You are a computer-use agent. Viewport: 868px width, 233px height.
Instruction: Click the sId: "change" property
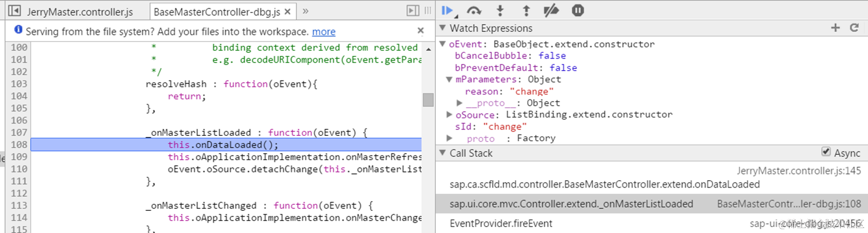click(490, 127)
